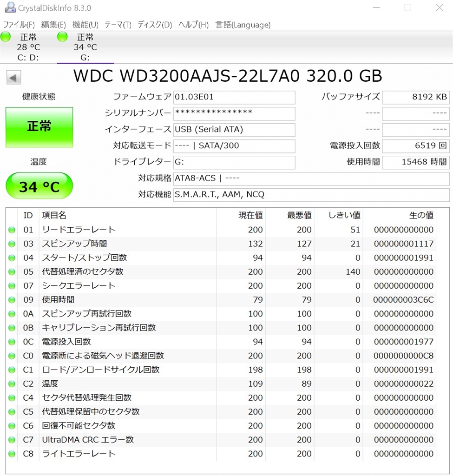
Task: Click the バッファサイズ field 8192 KB
Action: coord(416,97)
